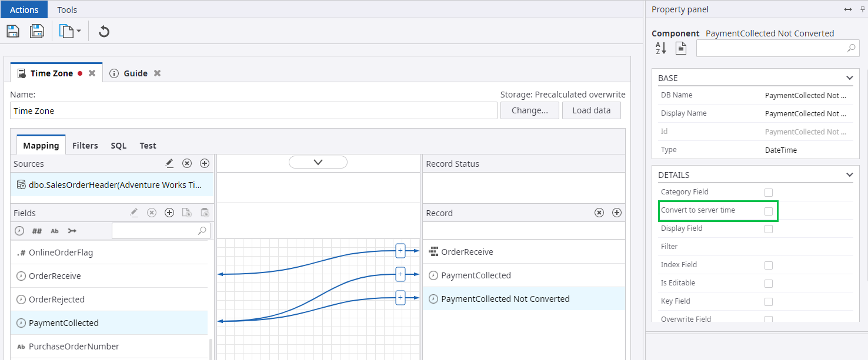Tick the Category Field checkbox

point(768,193)
